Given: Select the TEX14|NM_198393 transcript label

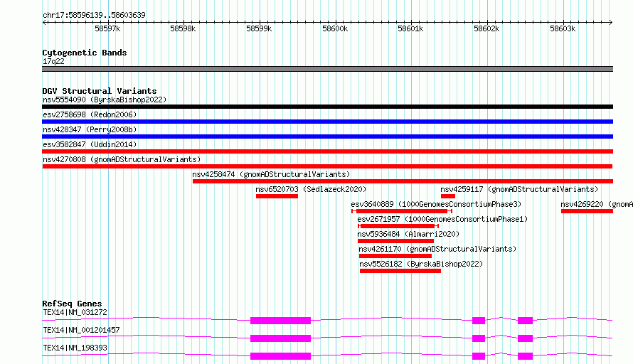Looking at the screenshot, I should [75, 348].
